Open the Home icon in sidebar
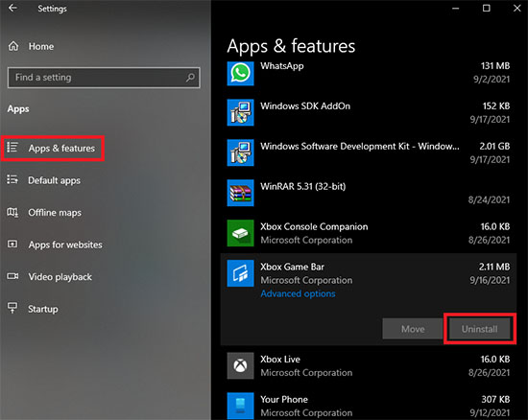This screenshot has width=528, height=420. coord(13,46)
